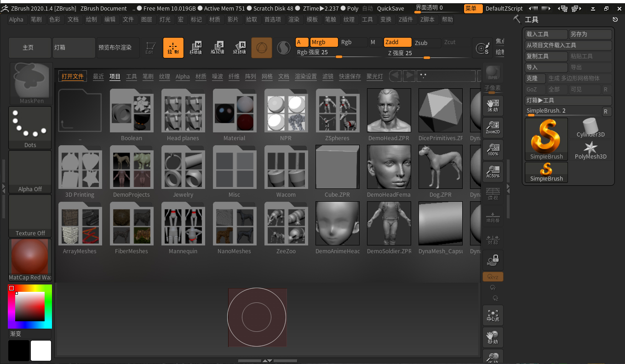
Task: Click the 中心点 frame icon
Action: pos(493,315)
